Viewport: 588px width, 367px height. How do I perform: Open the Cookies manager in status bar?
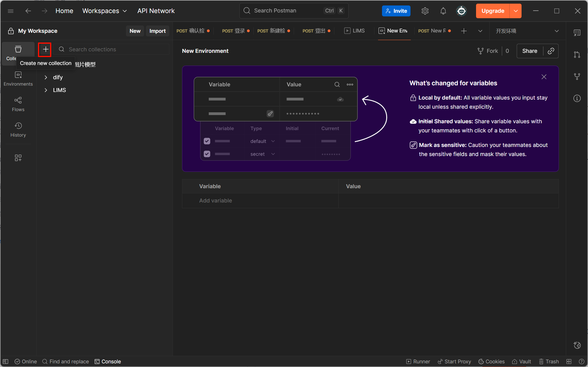pos(492,362)
